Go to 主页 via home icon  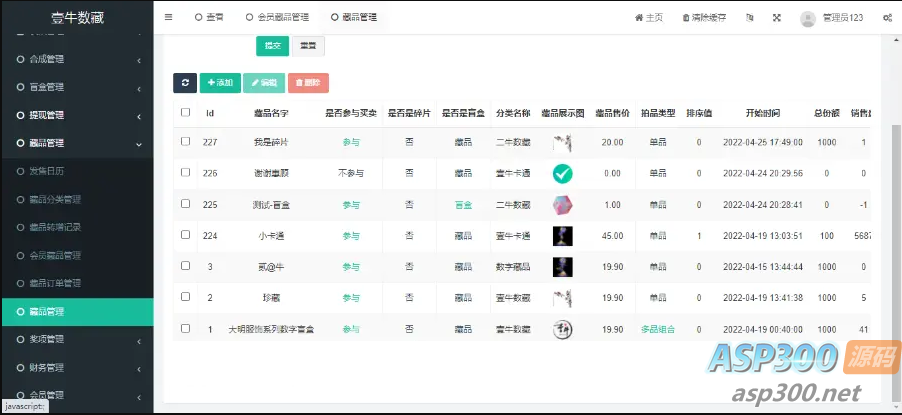coord(638,17)
